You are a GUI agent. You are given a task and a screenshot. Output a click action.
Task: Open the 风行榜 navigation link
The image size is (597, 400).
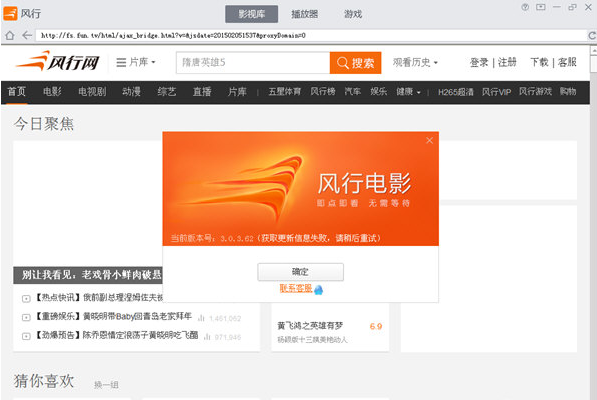click(323, 92)
